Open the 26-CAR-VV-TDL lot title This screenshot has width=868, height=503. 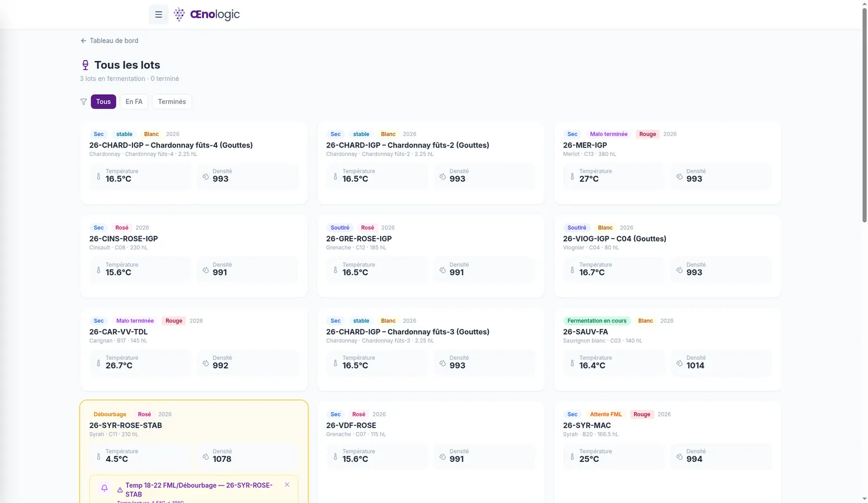point(118,332)
